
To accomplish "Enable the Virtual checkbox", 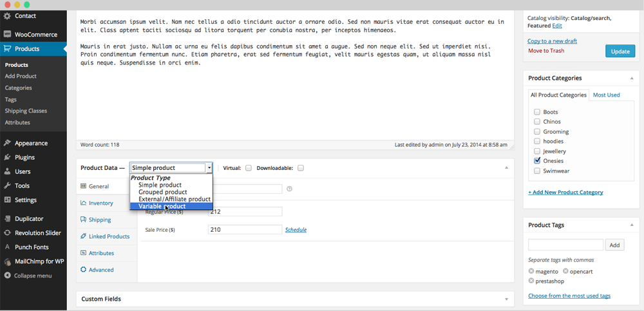I will [x=249, y=168].
